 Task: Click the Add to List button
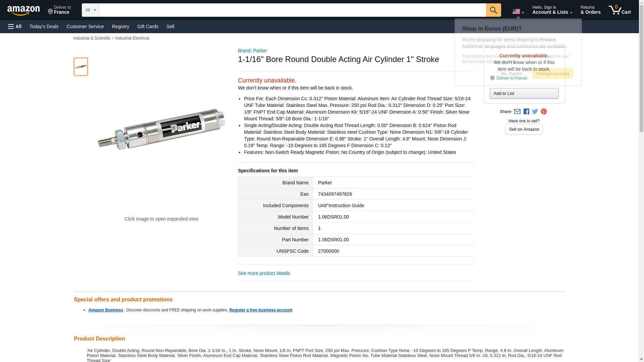(x=524, y=93)
